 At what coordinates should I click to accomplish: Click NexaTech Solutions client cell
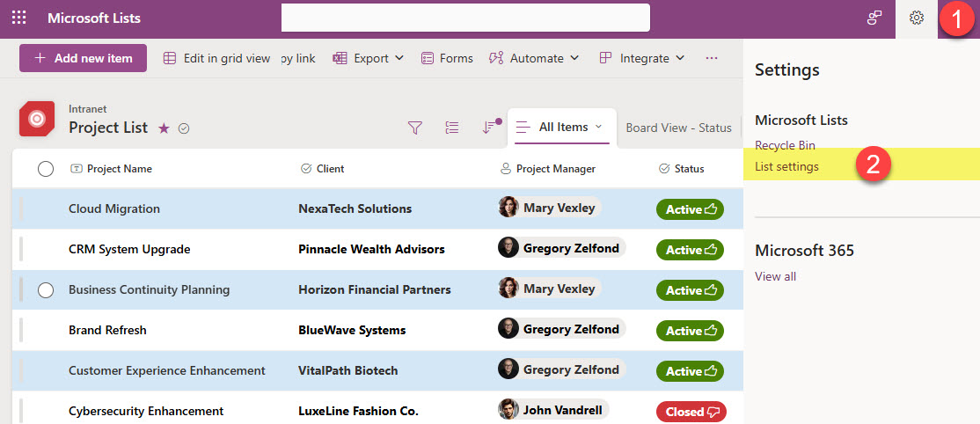click(x=355, y=208)
